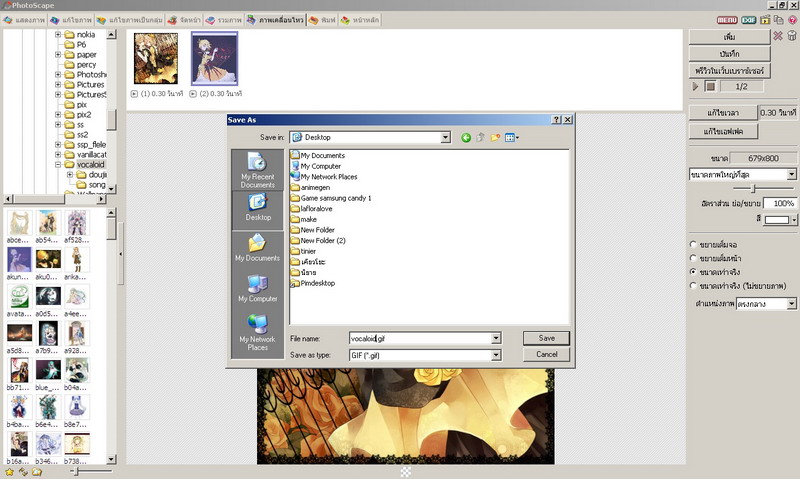
Task: Expand the douji subfolder in tree
Action: point(70,174)
